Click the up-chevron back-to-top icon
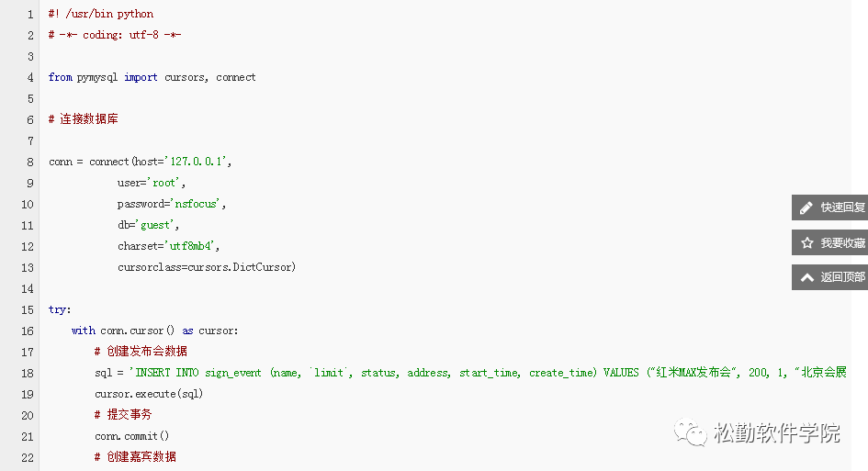Viewport: 868px width, 471px height. point(806,277)
